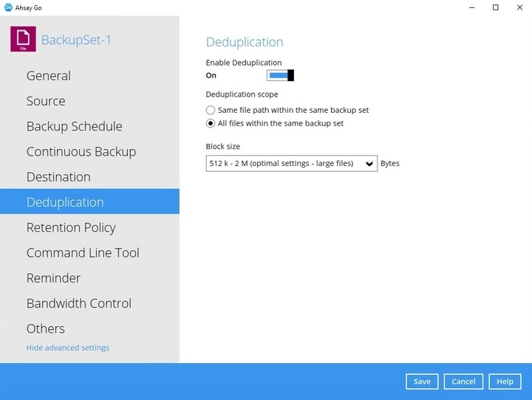Click the Ahsay Go title bar logo
Image resolution: width=532 pixels, height=400 pixels.
click(x=8, y=7)
